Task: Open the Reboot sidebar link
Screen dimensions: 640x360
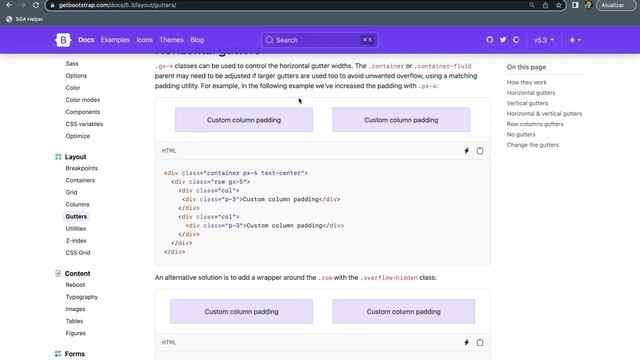Action: [x=76, y=285]
